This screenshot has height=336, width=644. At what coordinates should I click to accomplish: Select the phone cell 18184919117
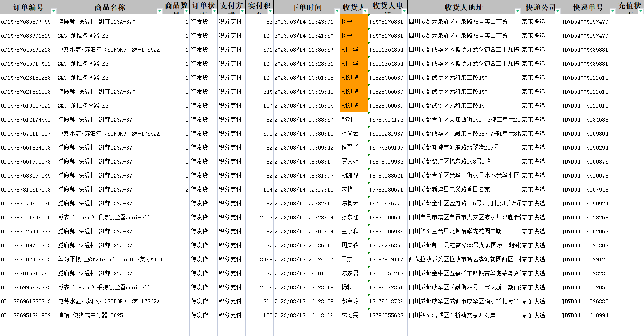(388, 259)
